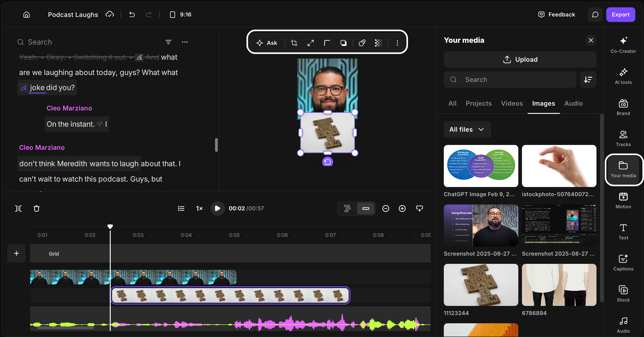Play the video preview
Viewport: 644px width, 337px height.
tap(217, 209)
